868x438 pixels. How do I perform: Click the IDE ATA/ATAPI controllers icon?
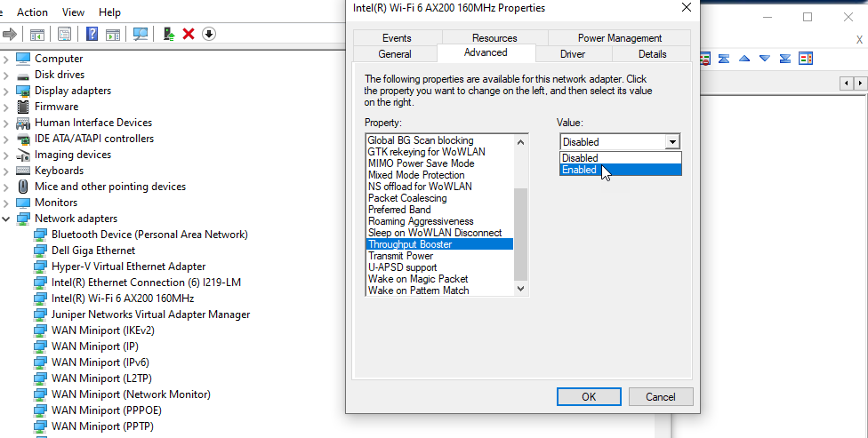(23, 139)
